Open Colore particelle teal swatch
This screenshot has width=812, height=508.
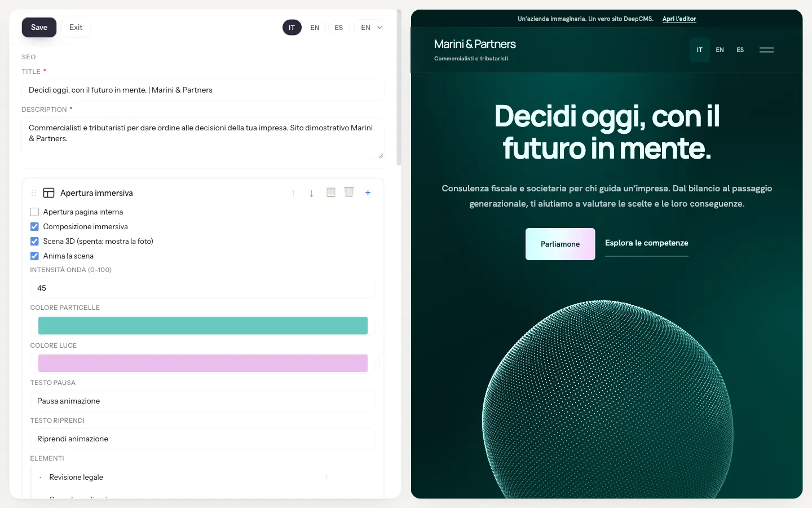(203, 326)
